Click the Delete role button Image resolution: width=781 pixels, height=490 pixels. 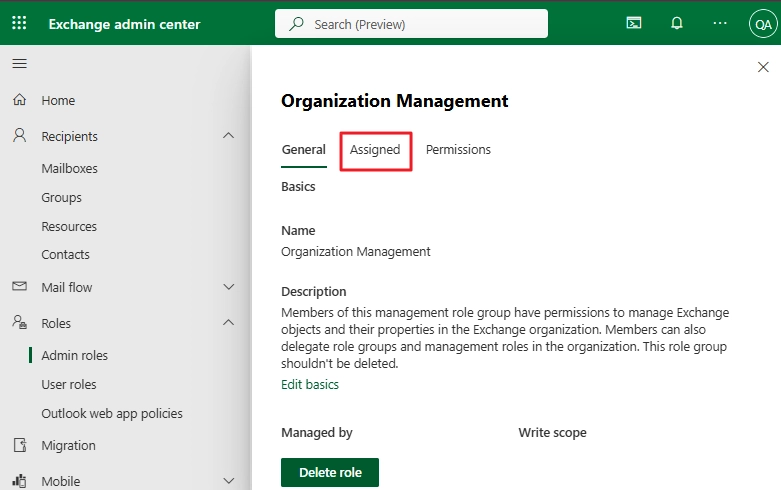[330, 472]
